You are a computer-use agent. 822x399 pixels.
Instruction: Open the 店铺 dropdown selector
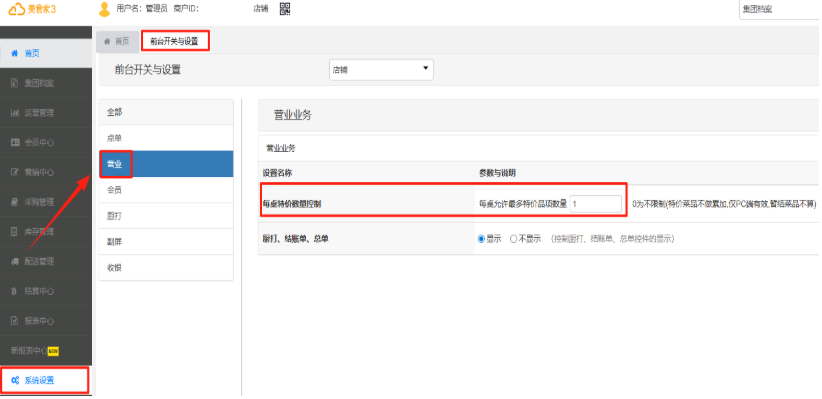coord(381,70)
